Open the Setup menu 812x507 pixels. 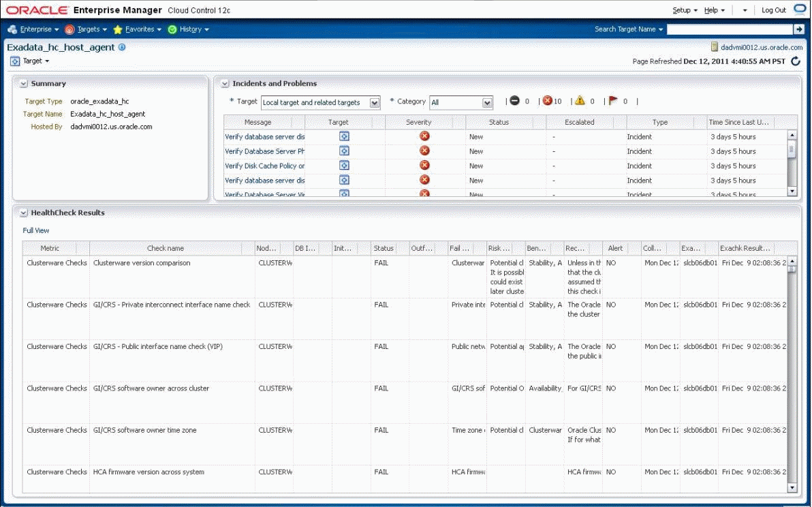coord(685,10)
